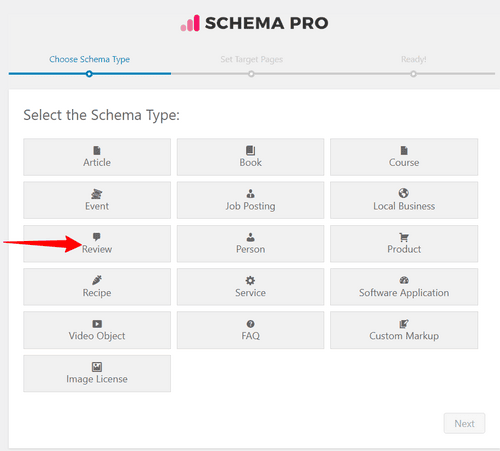Choose the Custom Markup schema type
500x451 pixels.
(404, 330)
